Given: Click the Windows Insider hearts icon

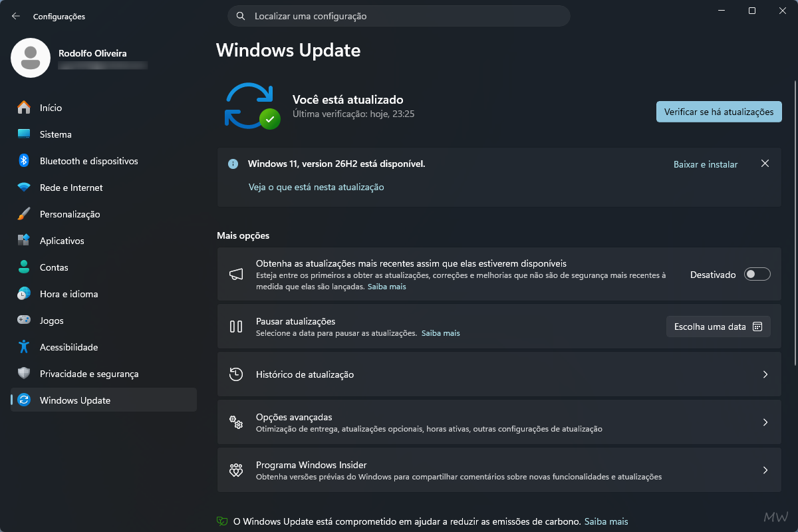Looking at the screenshot, I should tap(236, 470).
